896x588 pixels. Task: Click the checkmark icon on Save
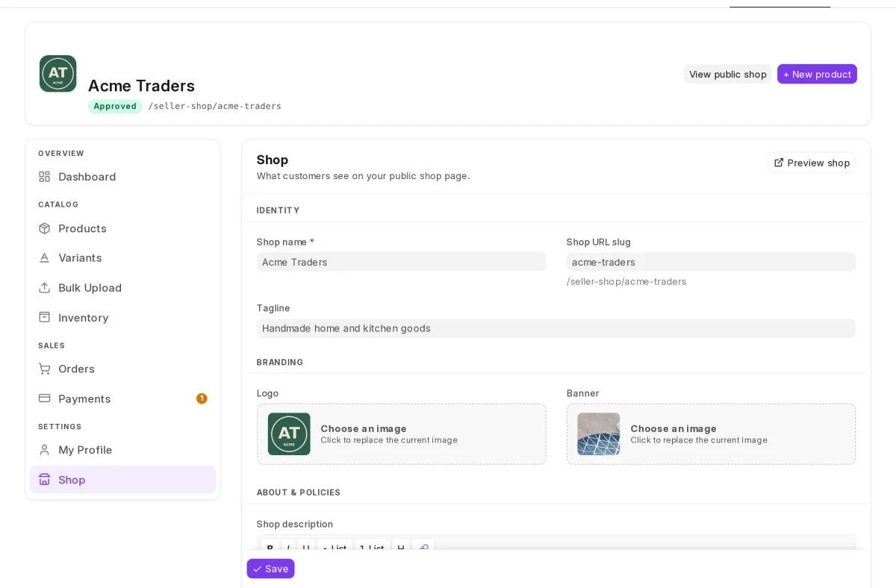pos(258,569)
